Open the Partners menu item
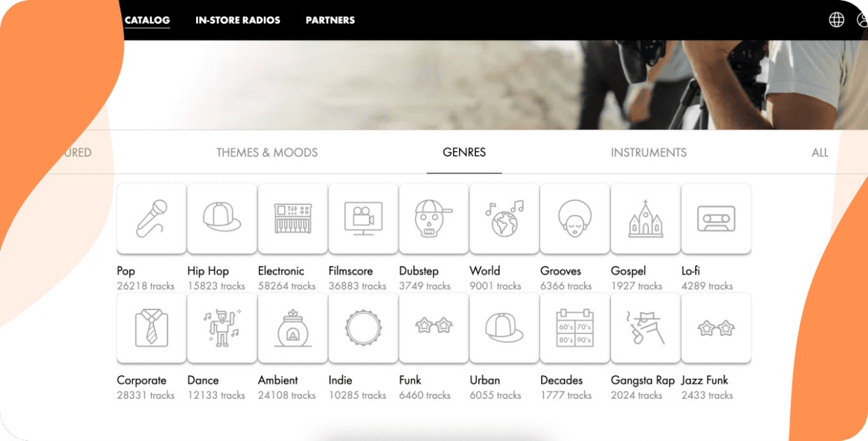The height and width of the screenshot is (441, 868). (x=330, y=20)
